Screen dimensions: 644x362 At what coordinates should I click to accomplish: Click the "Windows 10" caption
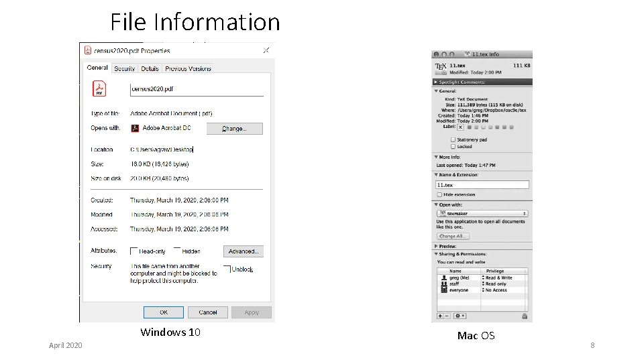pos(170,332)
